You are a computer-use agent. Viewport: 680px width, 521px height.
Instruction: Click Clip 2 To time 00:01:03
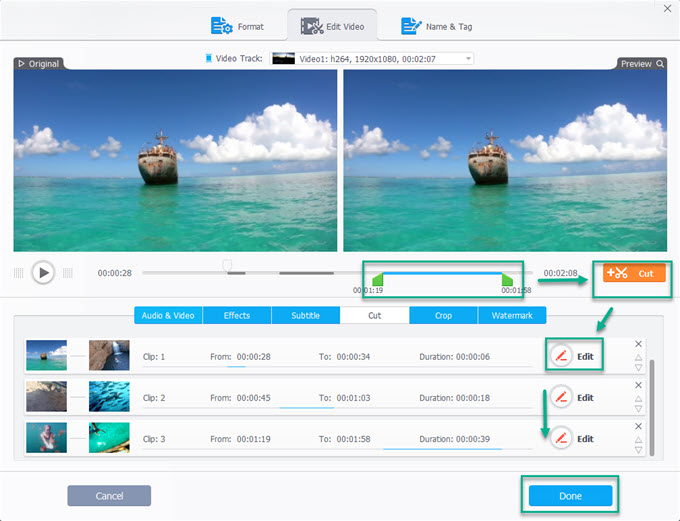click(353, 398)
